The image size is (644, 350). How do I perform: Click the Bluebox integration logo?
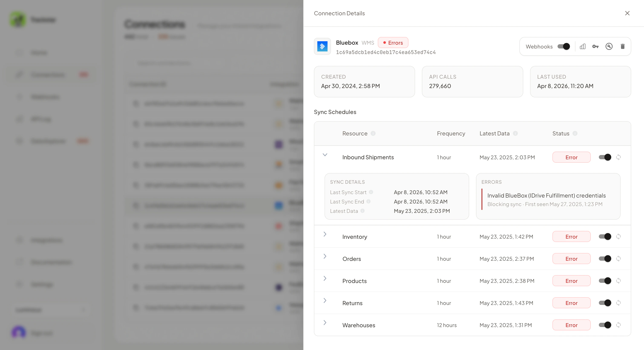click(322, 46)
